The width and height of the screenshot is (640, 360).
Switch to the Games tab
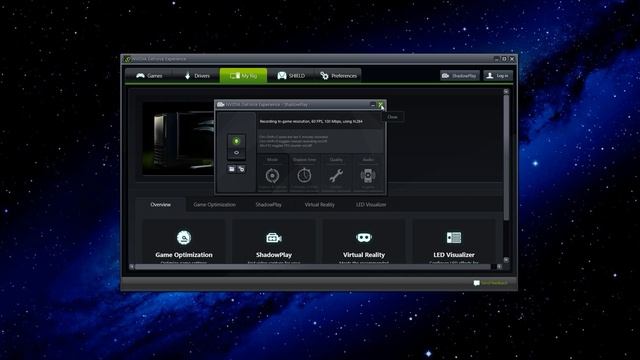(x=149, y=76)
